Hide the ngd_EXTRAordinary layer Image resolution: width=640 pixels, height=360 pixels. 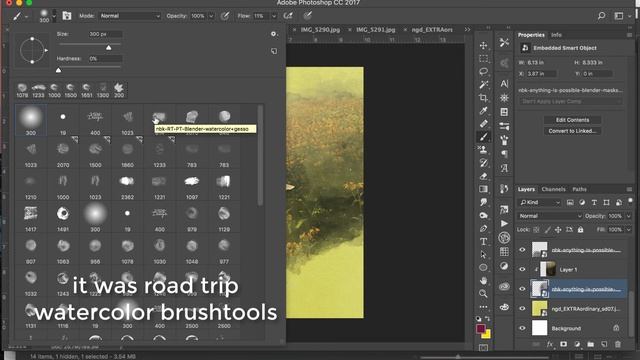[x=522, y=309]
